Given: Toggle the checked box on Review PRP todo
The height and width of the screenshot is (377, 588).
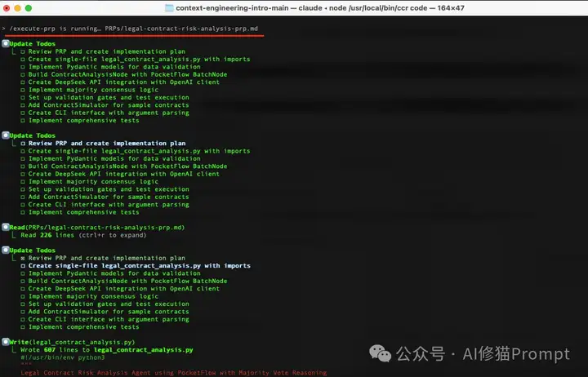Looking at the screenshot, I should tap(23, 258).
